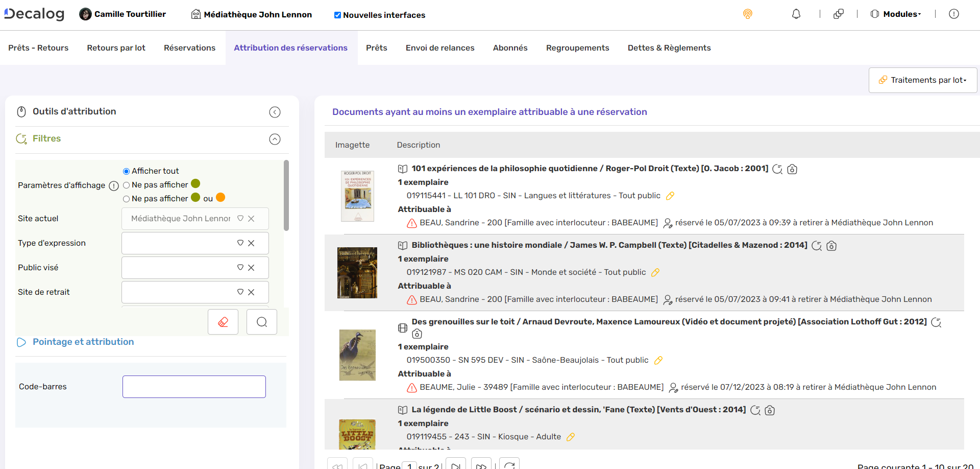Screen dimensions: 980x469
Task: Collapse the Filtres section with its chevron
Action: tap(275, 139)
